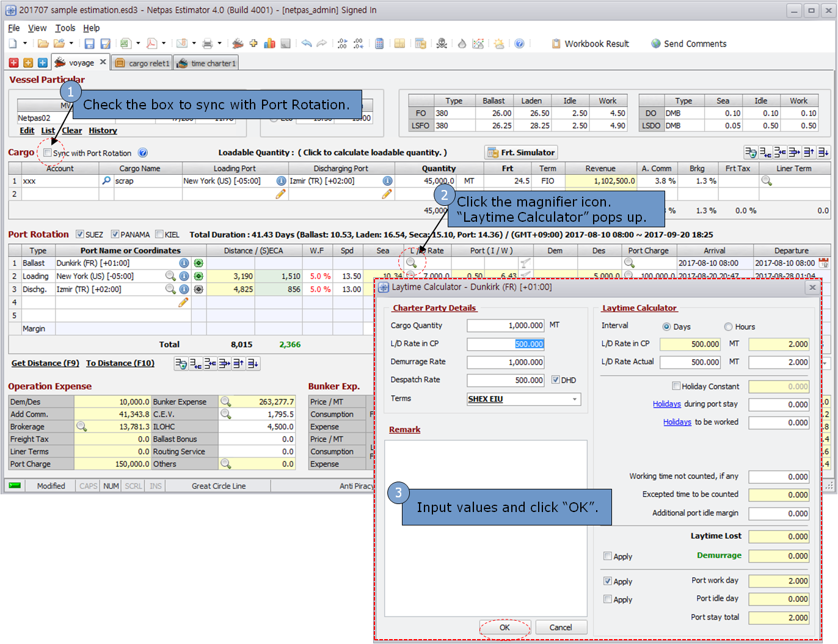
Task: Expand the dropdown arrow next to New document
Action: point(25,43)
